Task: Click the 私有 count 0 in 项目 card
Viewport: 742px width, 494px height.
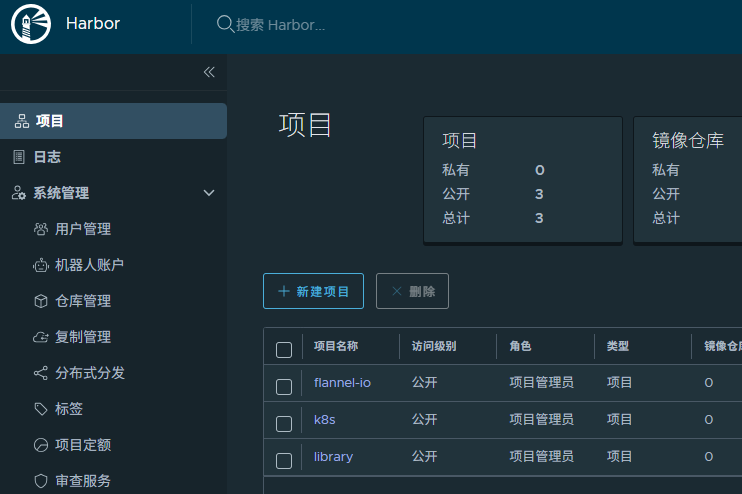Action: click(540, 170)
